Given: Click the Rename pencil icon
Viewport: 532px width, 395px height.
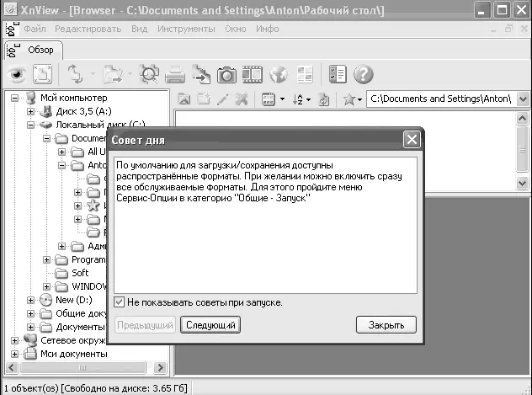Looking at the screenshot, I should [x=223, y=99].
